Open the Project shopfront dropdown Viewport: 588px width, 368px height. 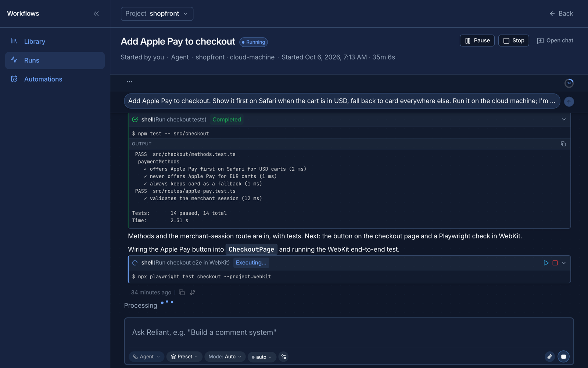157,14
